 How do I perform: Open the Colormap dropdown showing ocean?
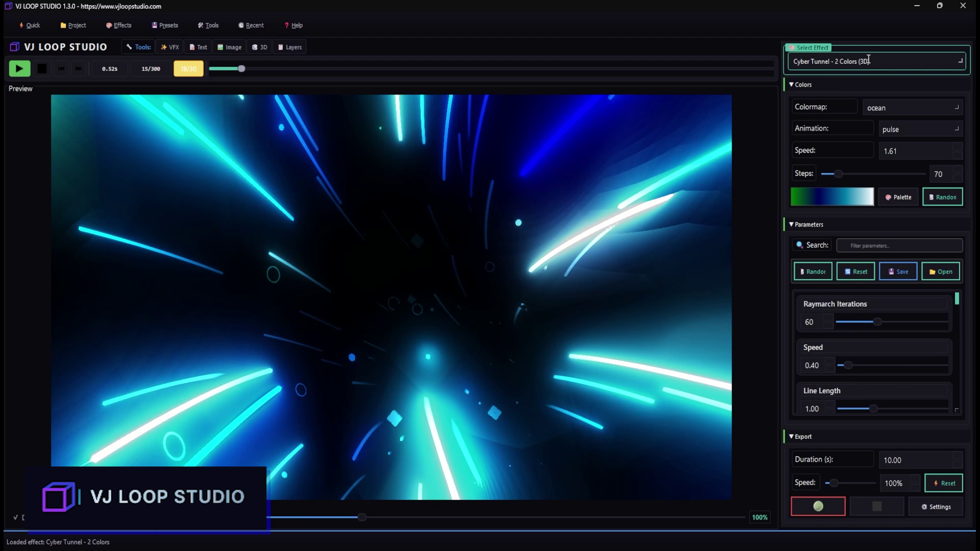click(912, 107)
